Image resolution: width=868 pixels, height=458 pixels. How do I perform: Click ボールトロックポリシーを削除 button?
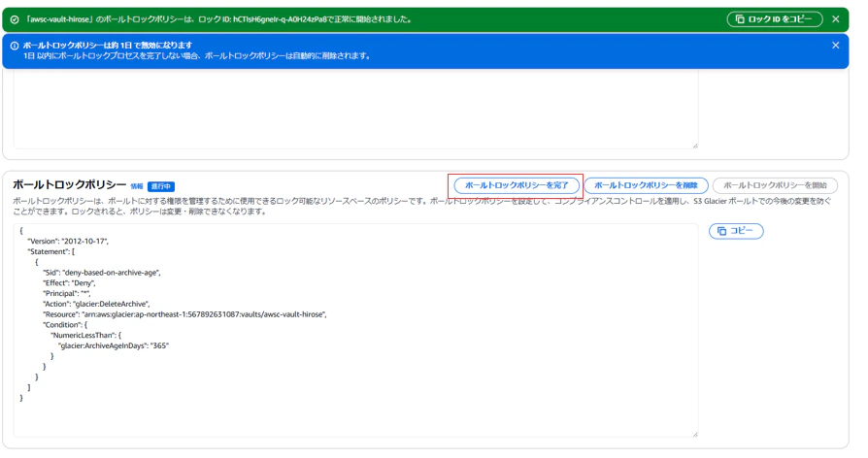(x=646, y=185)
